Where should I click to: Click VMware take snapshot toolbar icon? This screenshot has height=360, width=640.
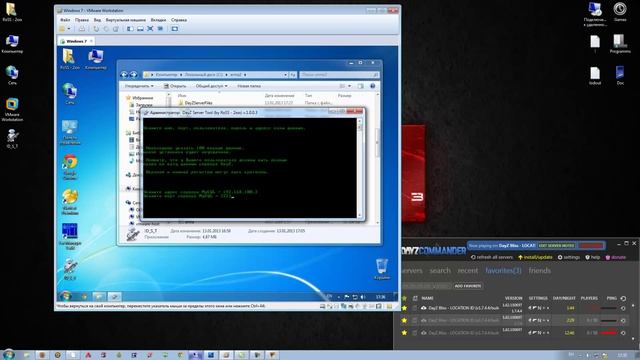coord(96,29)
